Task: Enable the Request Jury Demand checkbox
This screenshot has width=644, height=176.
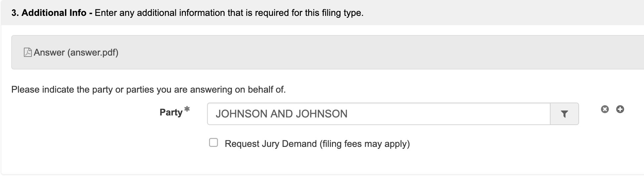Action: tap(214, 143)
